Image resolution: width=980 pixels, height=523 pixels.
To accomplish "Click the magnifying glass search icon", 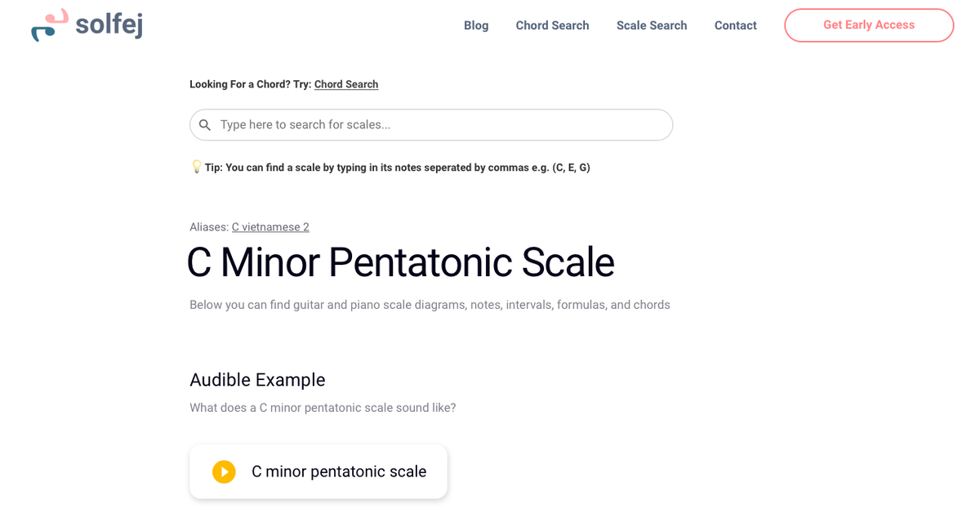I will (x=205, y=125).
